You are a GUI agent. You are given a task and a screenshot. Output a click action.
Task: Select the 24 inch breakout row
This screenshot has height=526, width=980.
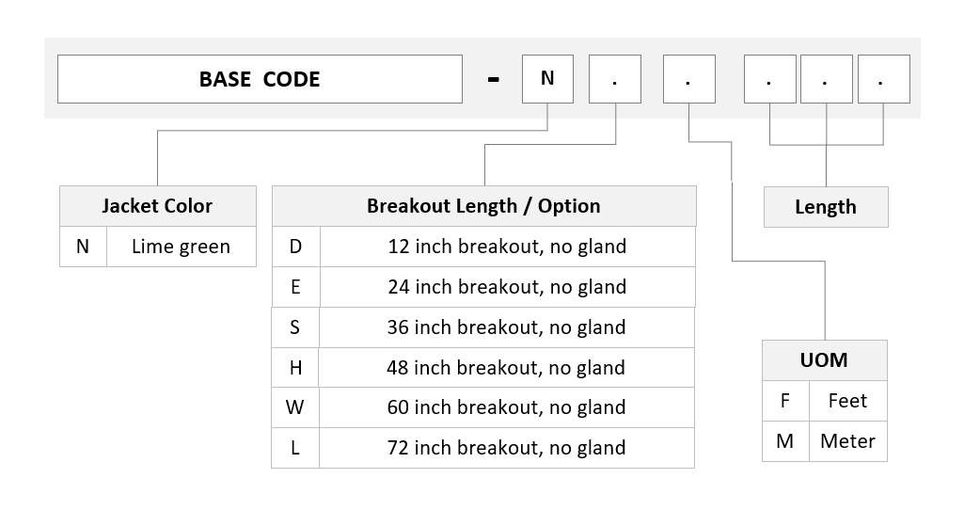point(483,286)
